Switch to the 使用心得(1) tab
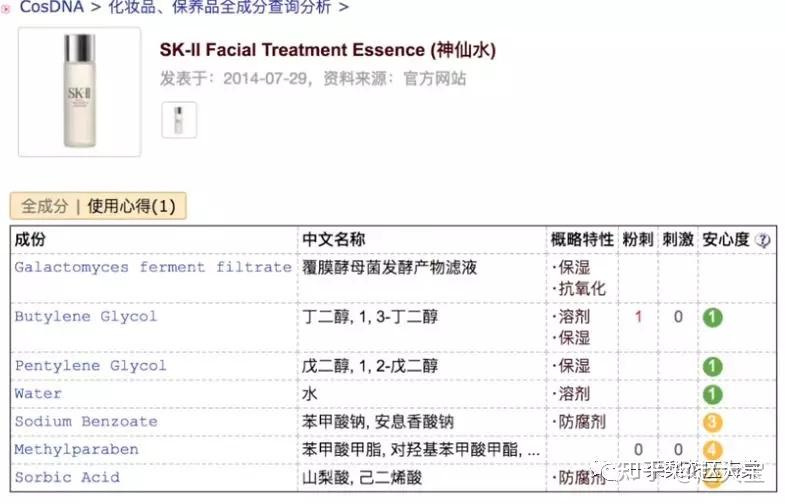This screenshot has width=785, height=504. [x=131, y=206]
